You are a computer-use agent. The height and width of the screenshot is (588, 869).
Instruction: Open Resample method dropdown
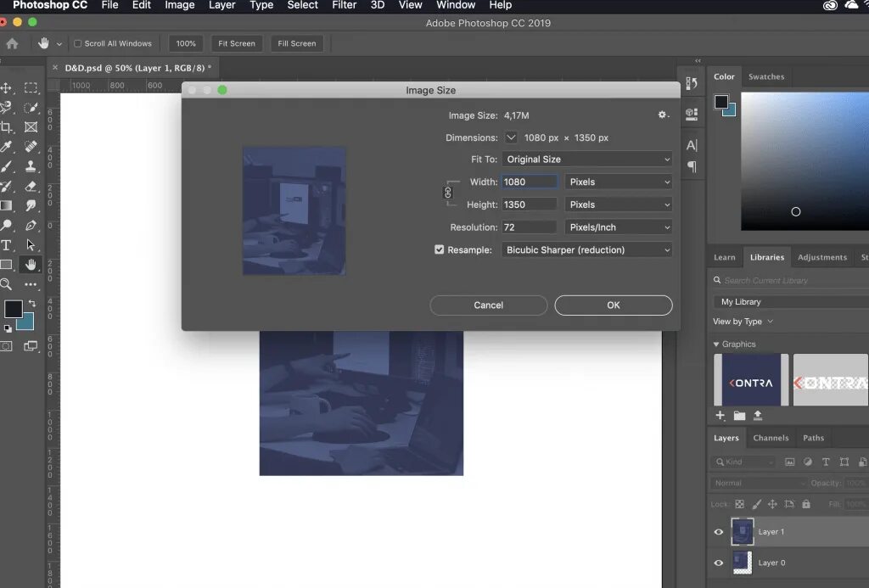tap(587, 250)
